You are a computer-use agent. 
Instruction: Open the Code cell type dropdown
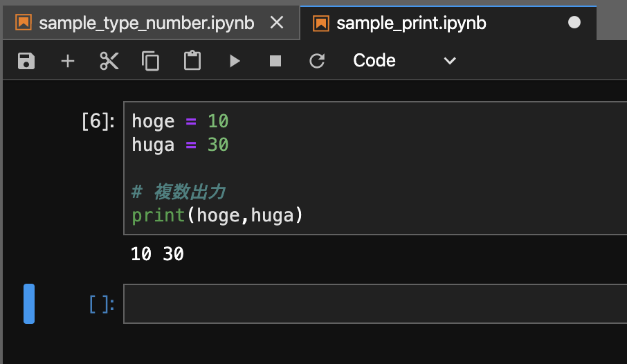(x=404, y=60)
